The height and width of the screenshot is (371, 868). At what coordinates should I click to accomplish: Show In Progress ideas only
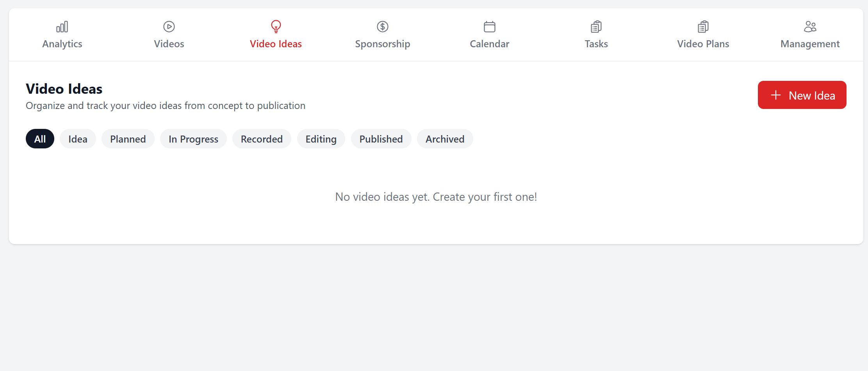pos(193,139)
